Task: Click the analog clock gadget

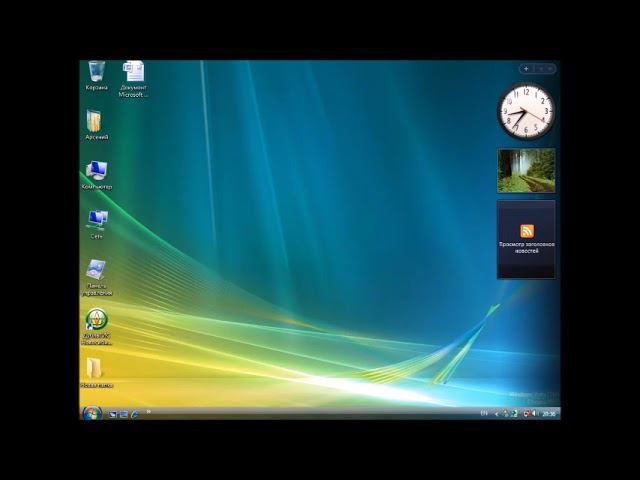Action: (526, 111)
